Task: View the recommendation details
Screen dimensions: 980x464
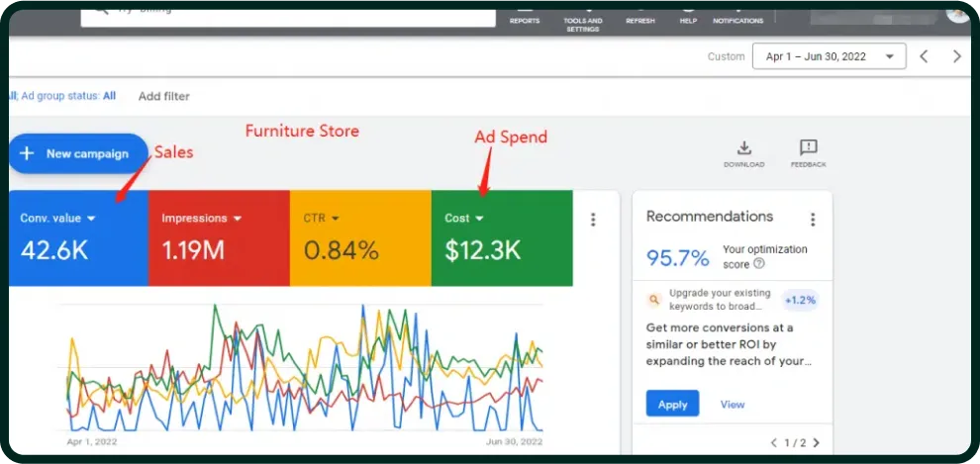Action: click(x=733, y=404)
